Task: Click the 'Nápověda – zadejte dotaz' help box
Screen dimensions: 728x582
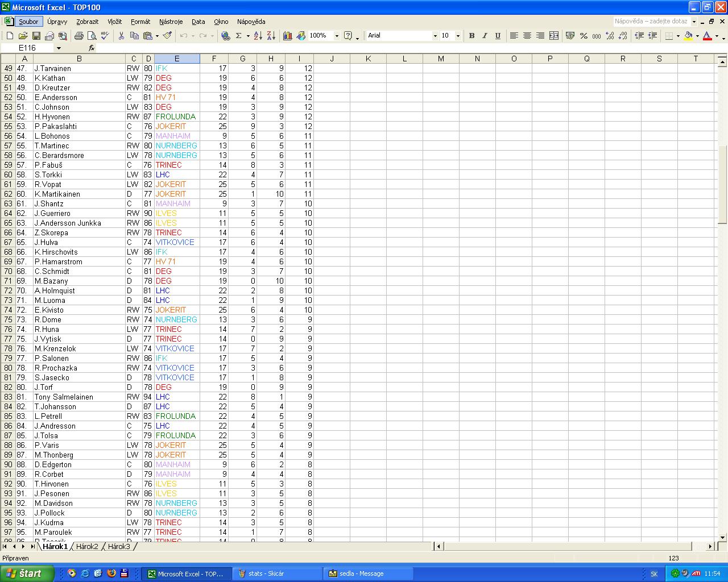Action: [x=652, y=22]
